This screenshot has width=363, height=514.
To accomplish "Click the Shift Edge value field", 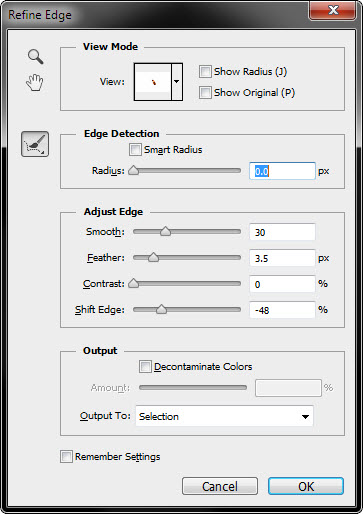I will [x=282, y=310].
